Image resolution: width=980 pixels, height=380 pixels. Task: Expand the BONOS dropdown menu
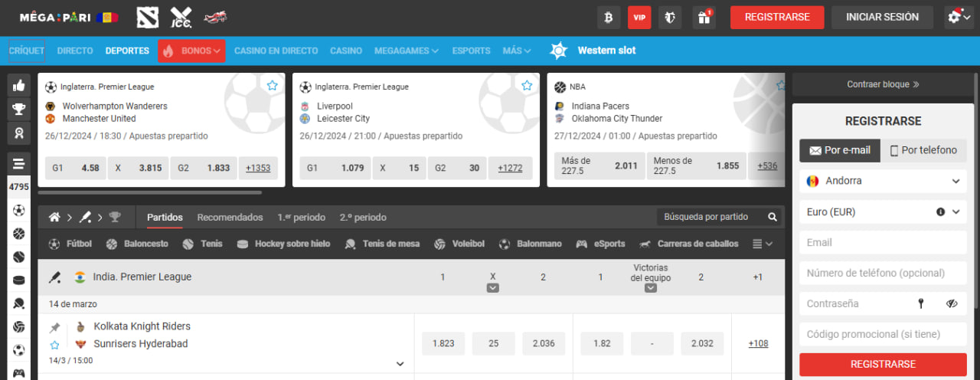[x=191, y=51]
